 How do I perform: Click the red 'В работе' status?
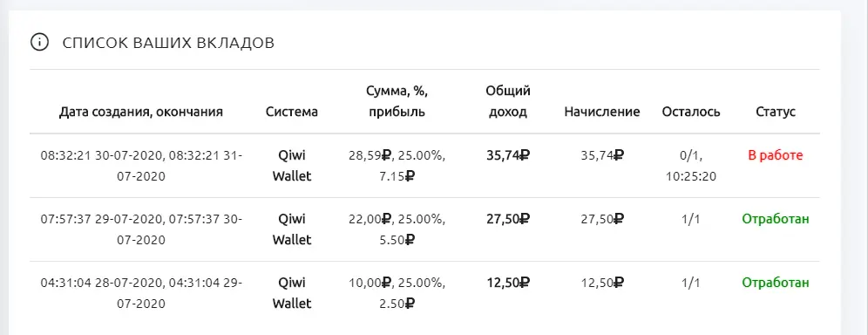click(775, 155)
